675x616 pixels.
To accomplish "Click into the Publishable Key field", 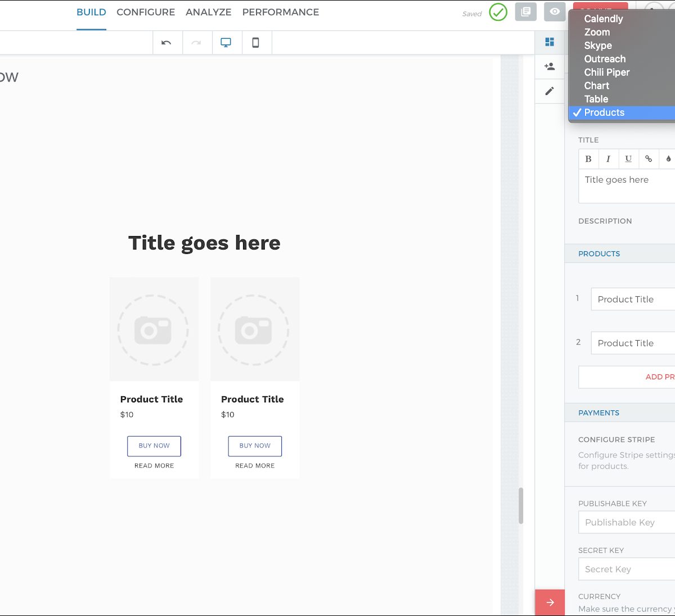I will [x=627, y=522].
